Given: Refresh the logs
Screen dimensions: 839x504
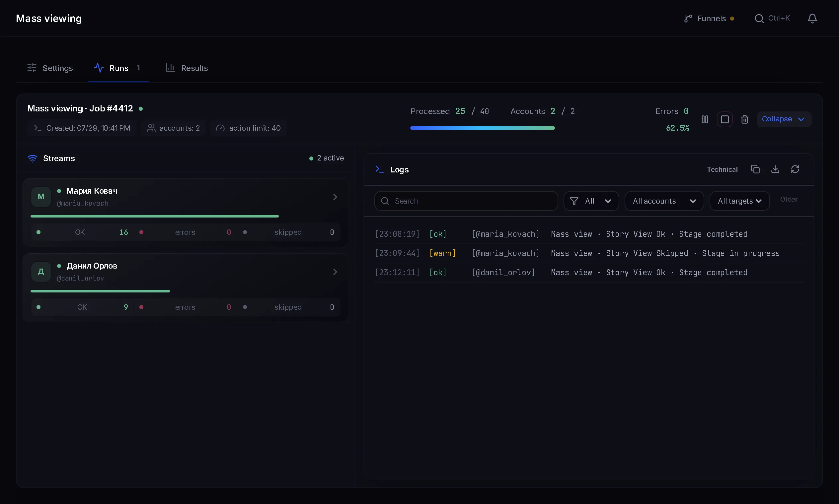Looking at the screenshot, I should click(795, 169).
